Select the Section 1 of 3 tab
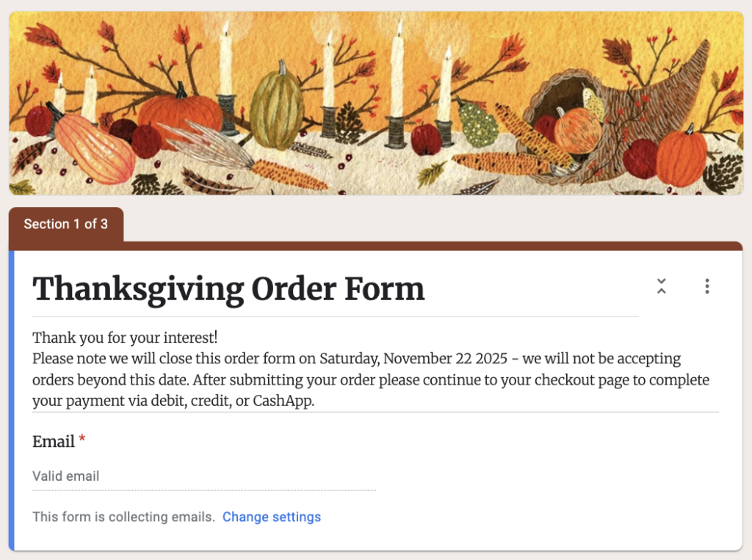Viewport: 752px width, 560px height. coord(65,225)
